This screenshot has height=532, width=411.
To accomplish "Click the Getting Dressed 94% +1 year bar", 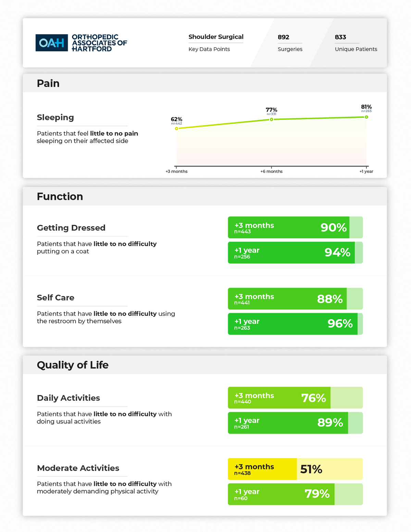I will (291, 253).
